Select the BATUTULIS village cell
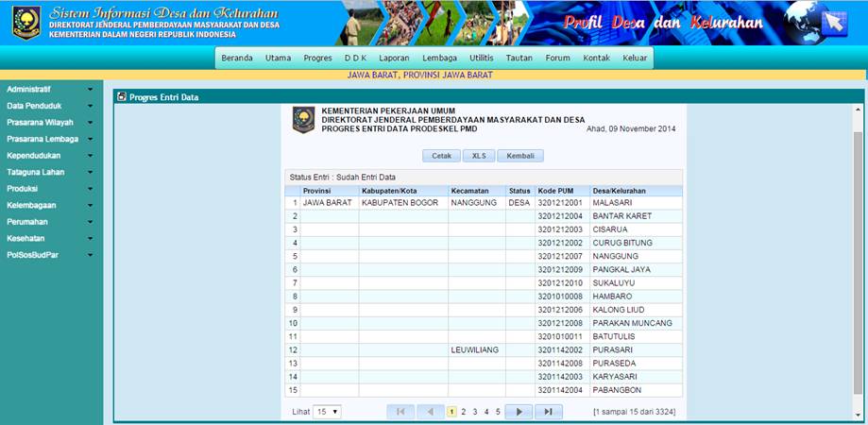This screenshot has width=868, height=425. (636, 336)
